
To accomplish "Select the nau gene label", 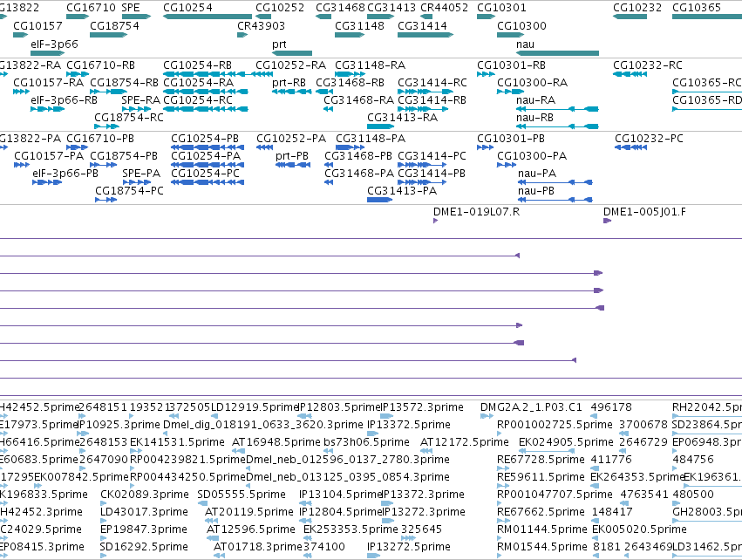I will (525, 44).
